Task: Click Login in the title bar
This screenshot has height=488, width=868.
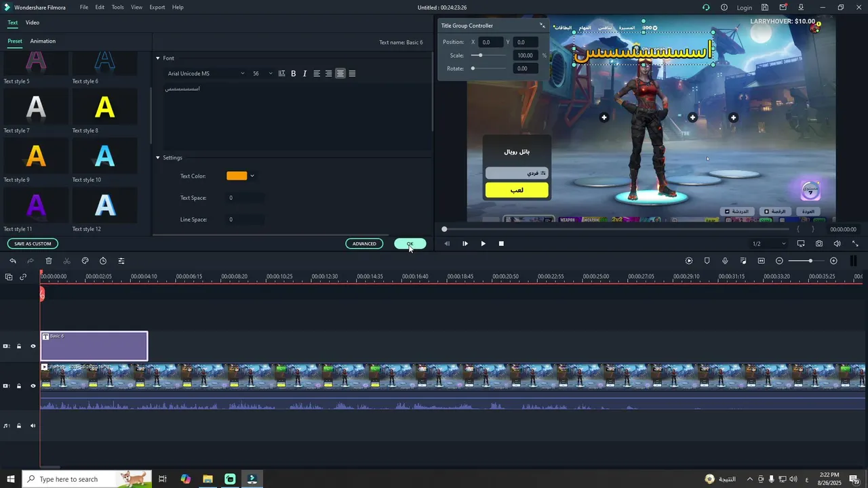Action: [745, 7]
